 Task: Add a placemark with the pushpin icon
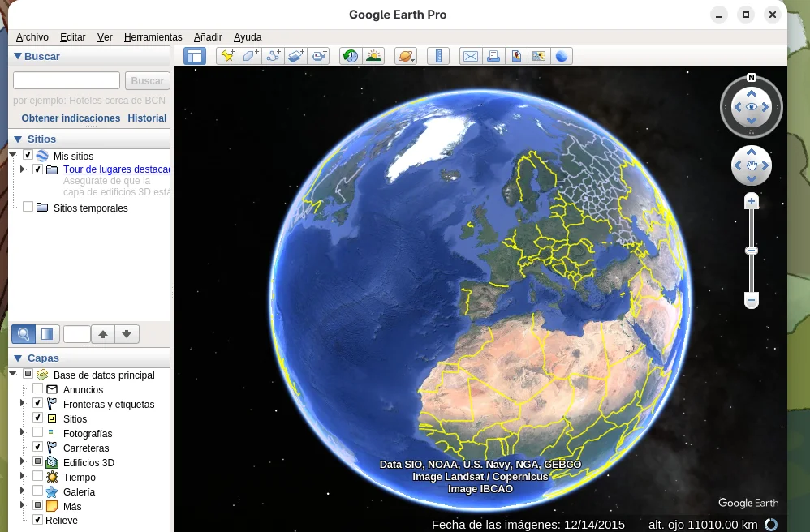(226, 56)
